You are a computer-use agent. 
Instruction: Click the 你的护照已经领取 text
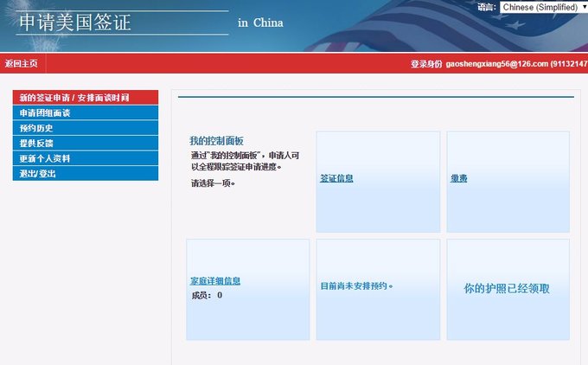[507, 288]
